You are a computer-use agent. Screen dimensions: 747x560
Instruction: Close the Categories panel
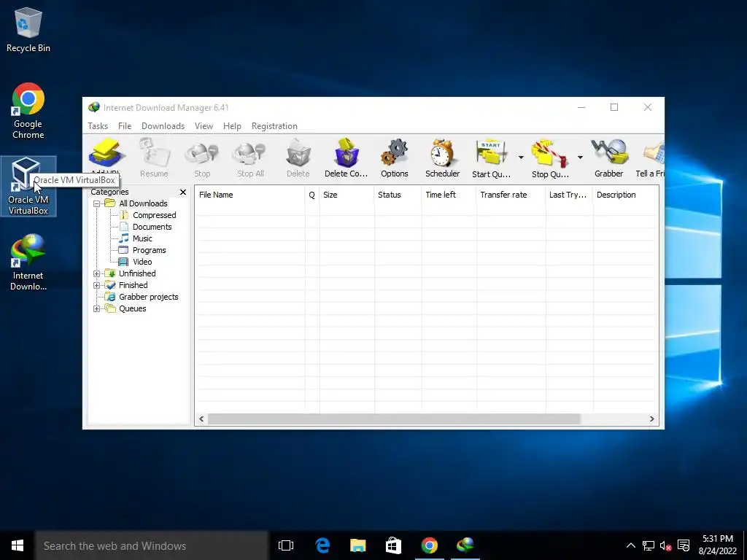[x=183, y=192]
